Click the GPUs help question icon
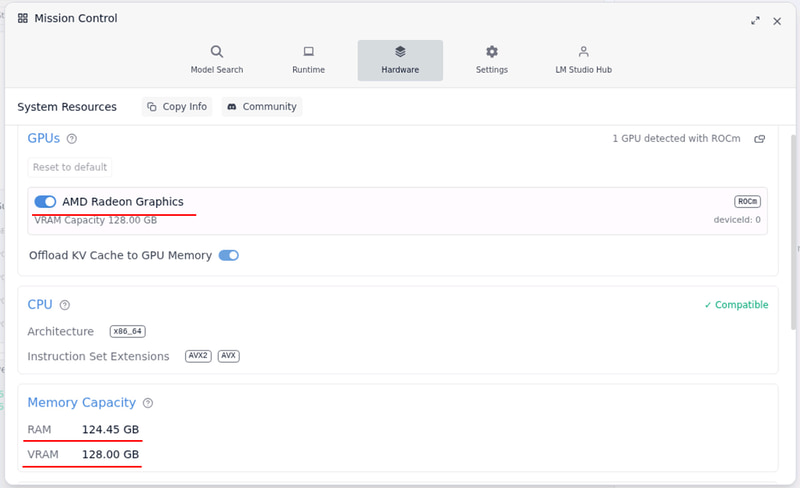Screen dimensions: 800x488 72,139
